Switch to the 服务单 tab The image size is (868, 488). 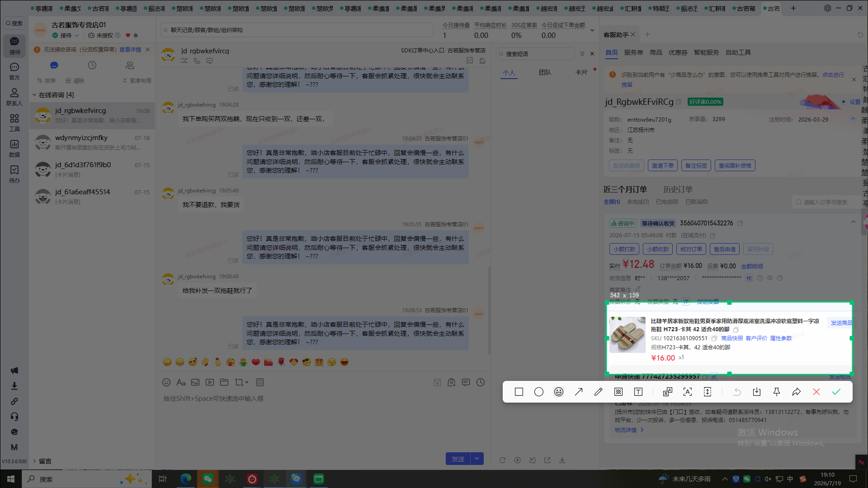pyautogui.click(x=633, y=52)
